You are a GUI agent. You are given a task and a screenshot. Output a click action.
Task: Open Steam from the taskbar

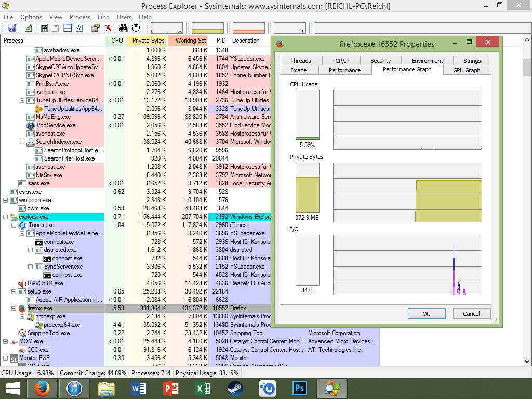click(235, 389)
